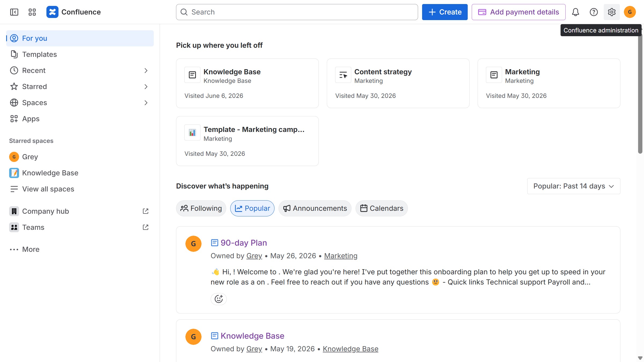
Task: Open Confluence administration gear icon
Action: (612, 12)
